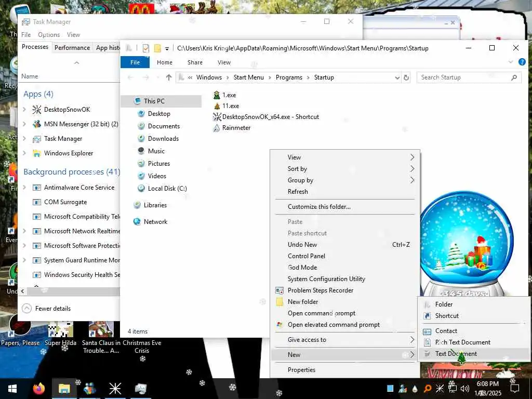Open the Pictures folder in sidebar
The height and width of the screenshot is (399, 532).
pyautogui.click(x=159, y=164)
